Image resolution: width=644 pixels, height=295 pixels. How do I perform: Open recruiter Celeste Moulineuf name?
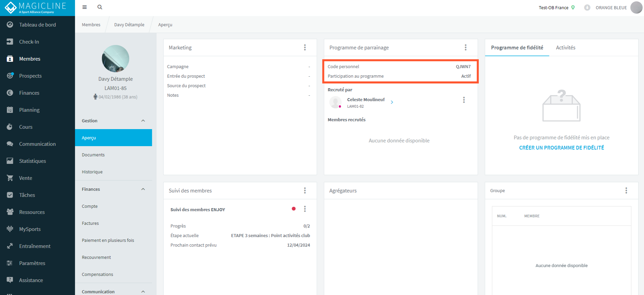pyautogui.click(x=366, y=99)
